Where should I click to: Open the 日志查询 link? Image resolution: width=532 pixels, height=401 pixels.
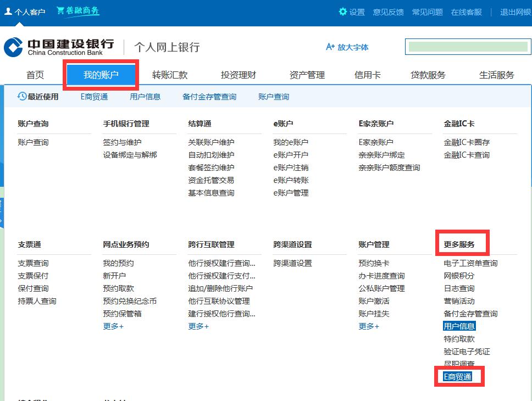[x=459, y=288]
